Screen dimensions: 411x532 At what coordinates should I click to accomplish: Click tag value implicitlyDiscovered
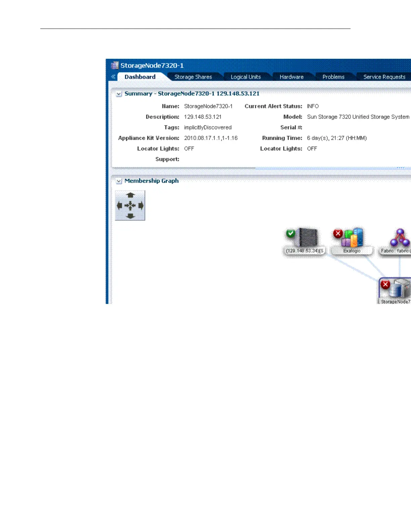tap(208, 128)
